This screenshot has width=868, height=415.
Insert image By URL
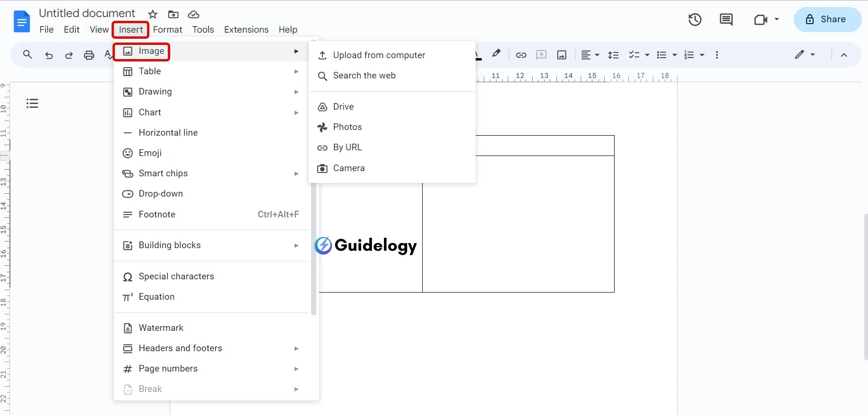pyautogui.click(x=392, y=147)
